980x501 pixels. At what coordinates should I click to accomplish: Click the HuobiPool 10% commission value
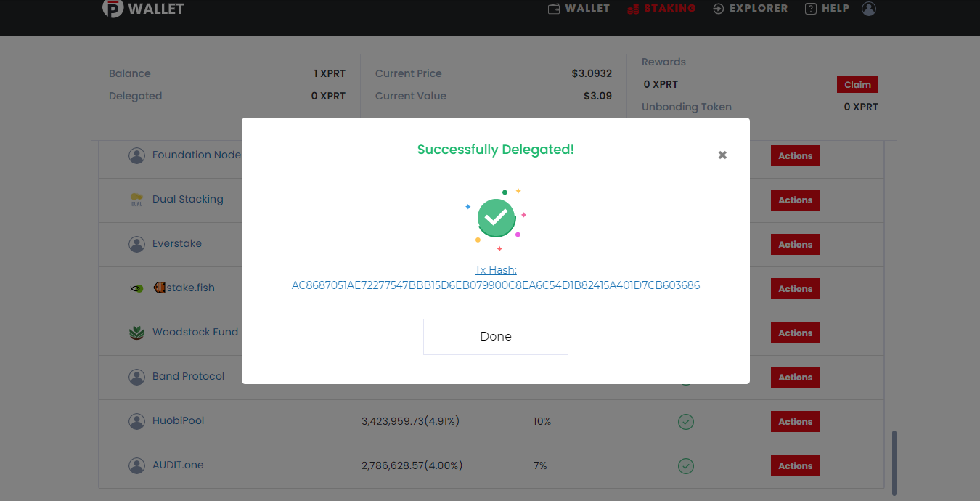(542, 421)
